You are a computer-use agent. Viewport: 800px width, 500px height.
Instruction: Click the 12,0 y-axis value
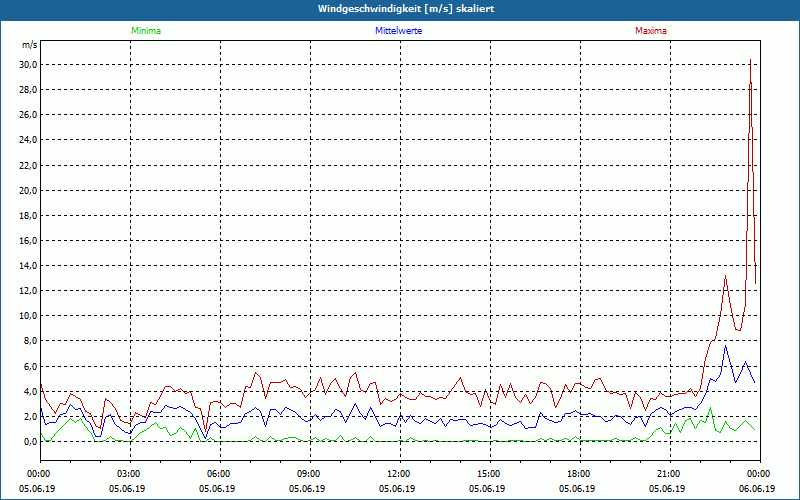(30, 291)
